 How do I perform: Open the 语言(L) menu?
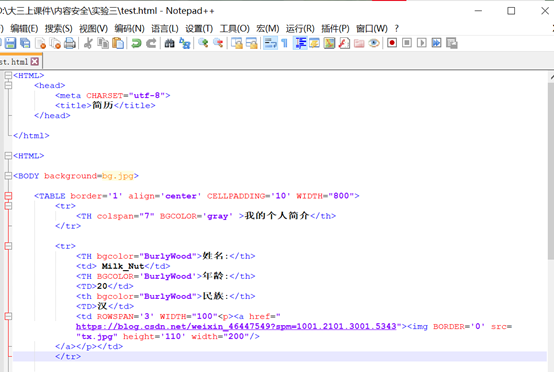[x=165, y=28]
